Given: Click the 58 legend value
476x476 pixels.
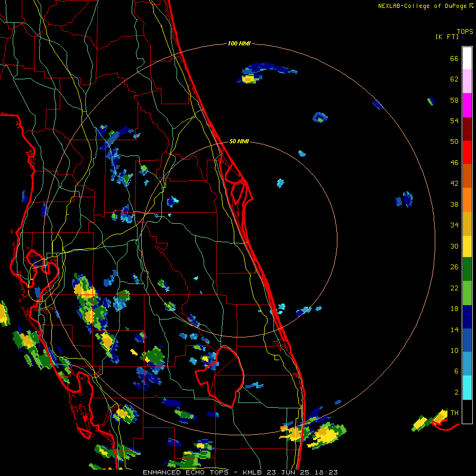Looking at the screenshot, I should click(x=454, y=100).
